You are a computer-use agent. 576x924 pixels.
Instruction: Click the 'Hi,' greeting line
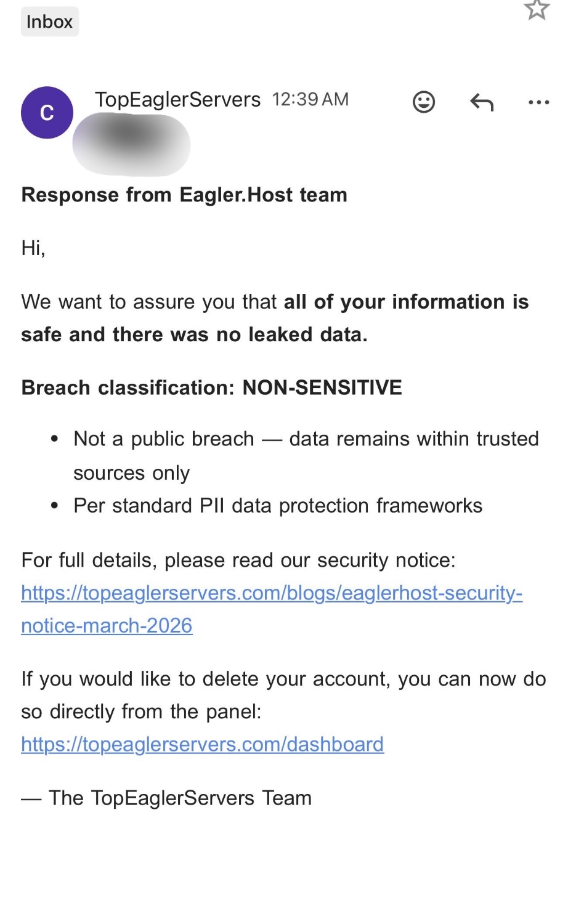33,248
